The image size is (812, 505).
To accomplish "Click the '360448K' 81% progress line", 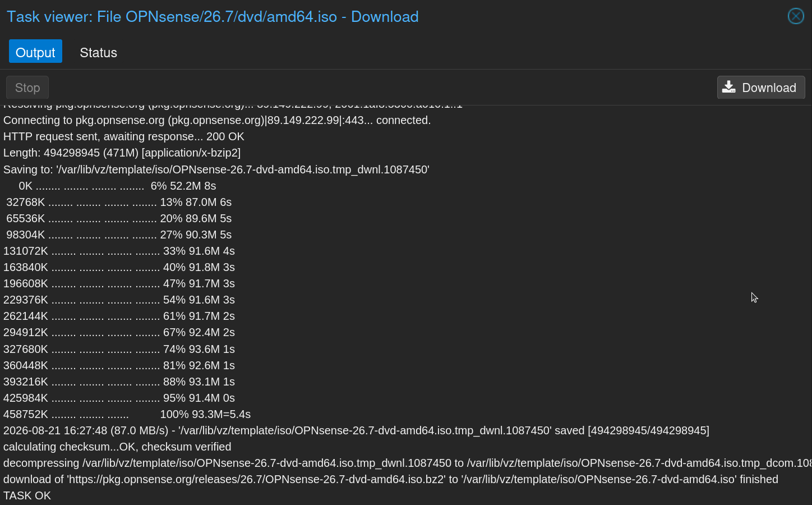I will pyautogui.click(x=119, y=365).
